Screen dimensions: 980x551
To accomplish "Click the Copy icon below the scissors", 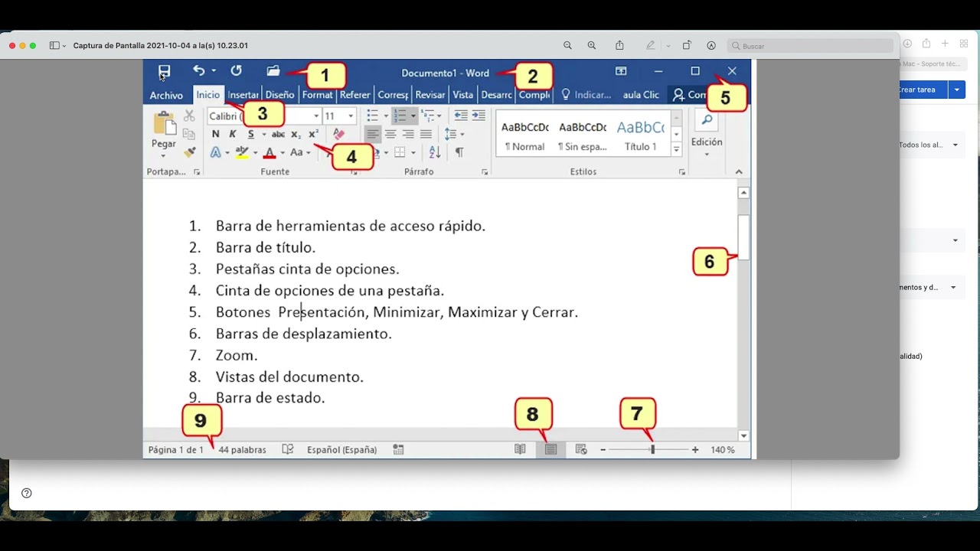I will coord(189,134).
